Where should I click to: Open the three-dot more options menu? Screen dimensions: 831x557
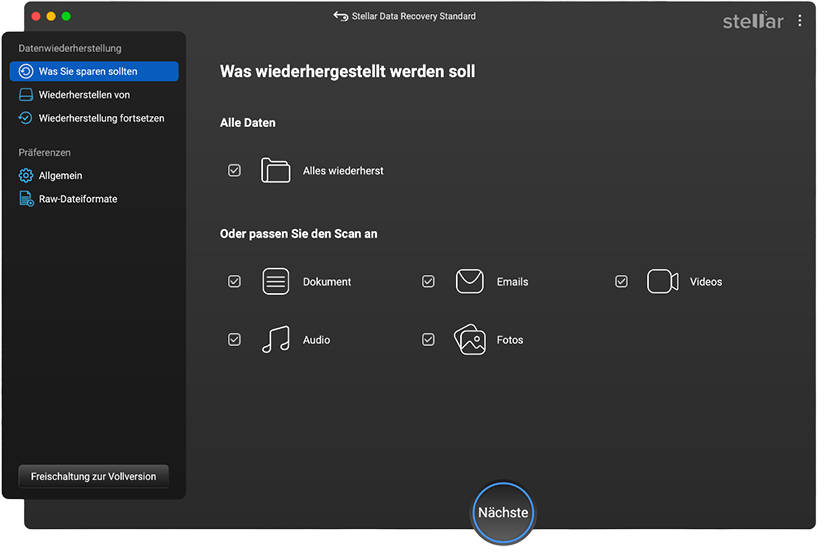[x=799, y=21]
